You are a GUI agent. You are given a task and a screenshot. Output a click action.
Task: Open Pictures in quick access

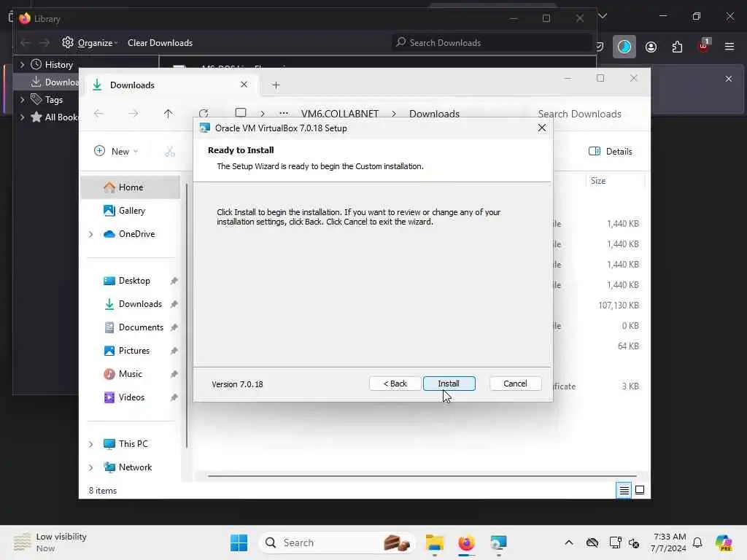coord(134,351)
